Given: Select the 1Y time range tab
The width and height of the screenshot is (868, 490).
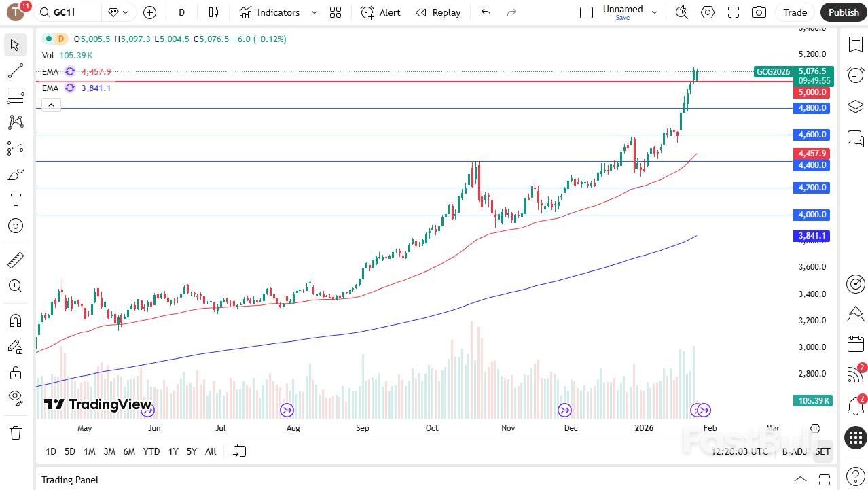Looking at the screenshot, I should click(x=173, y=451).
